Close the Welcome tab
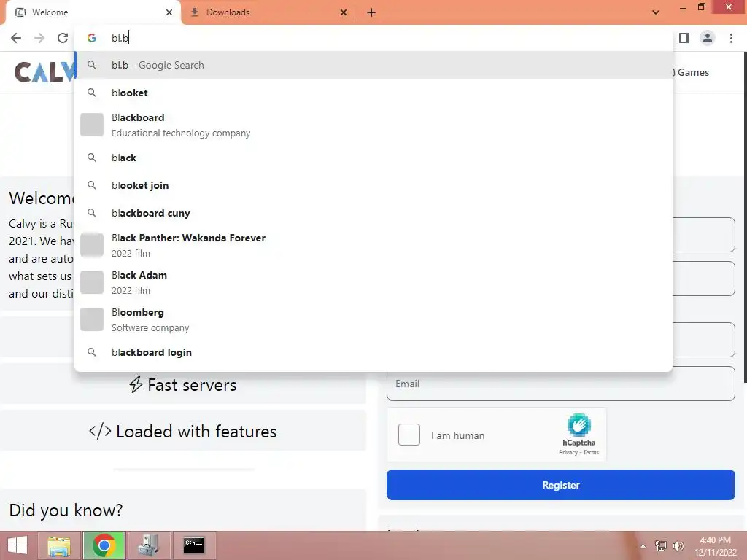Image resolution: width=747 pixels, height=560 pixels. [x=169, y=12]
